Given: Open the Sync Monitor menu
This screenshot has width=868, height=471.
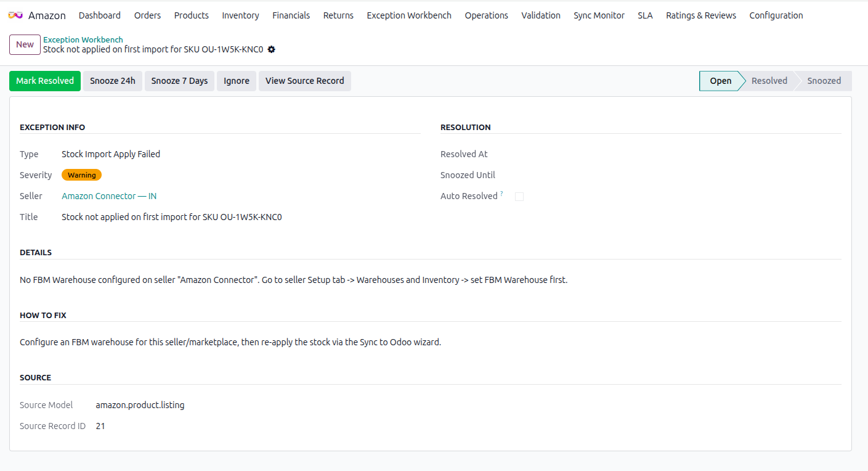Looking at the screenshot, I should [x=599, y=15].
